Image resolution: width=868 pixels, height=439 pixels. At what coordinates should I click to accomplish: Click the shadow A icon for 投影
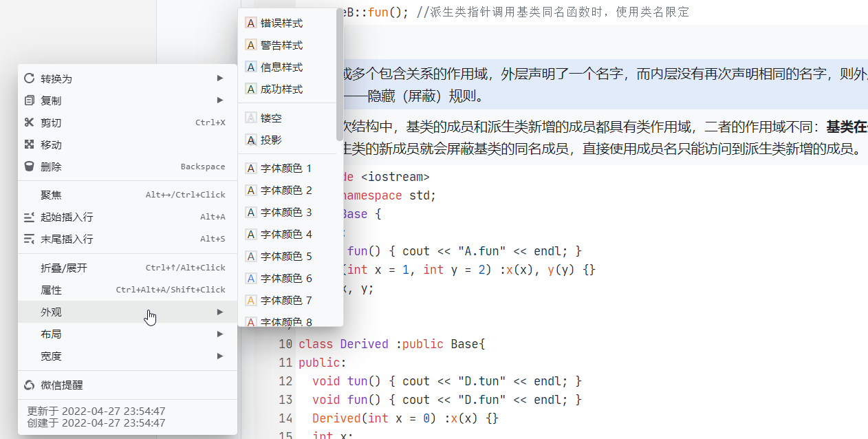click(251, 140)
